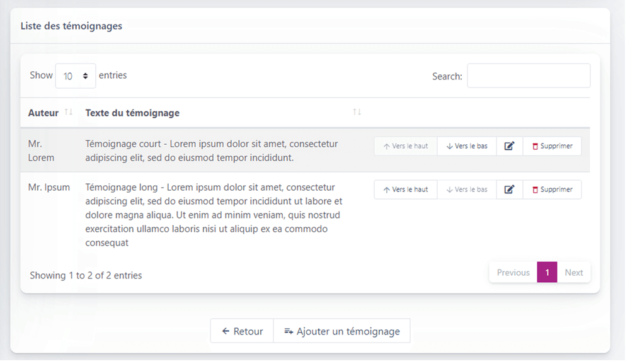The width and height of the screenshot is (630, 364).
Task: Click the Retour back button
Action: 242,331
